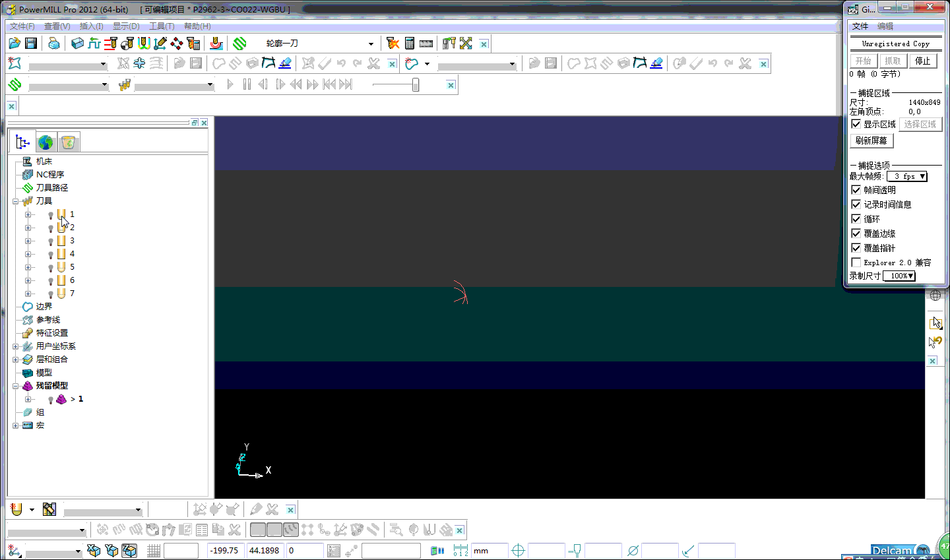Click the simulation speed slider handle
The image size is (950, 560).
[x=416, y=84]
